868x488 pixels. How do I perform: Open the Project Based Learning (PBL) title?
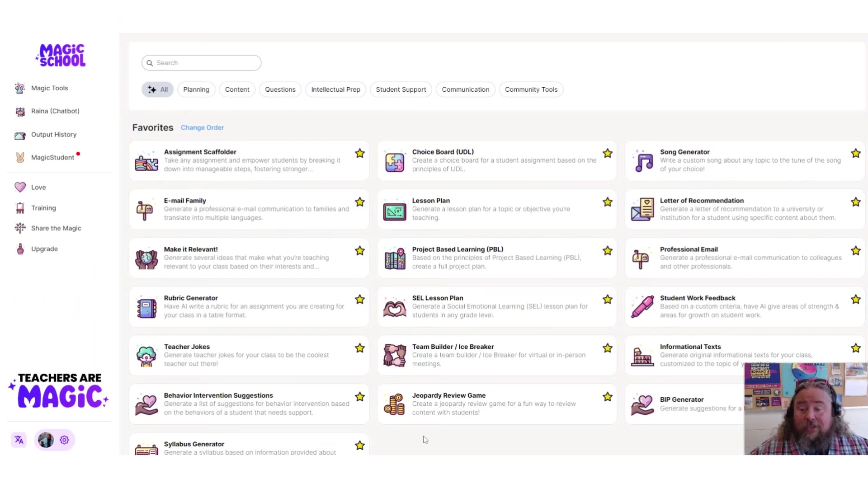458,249
